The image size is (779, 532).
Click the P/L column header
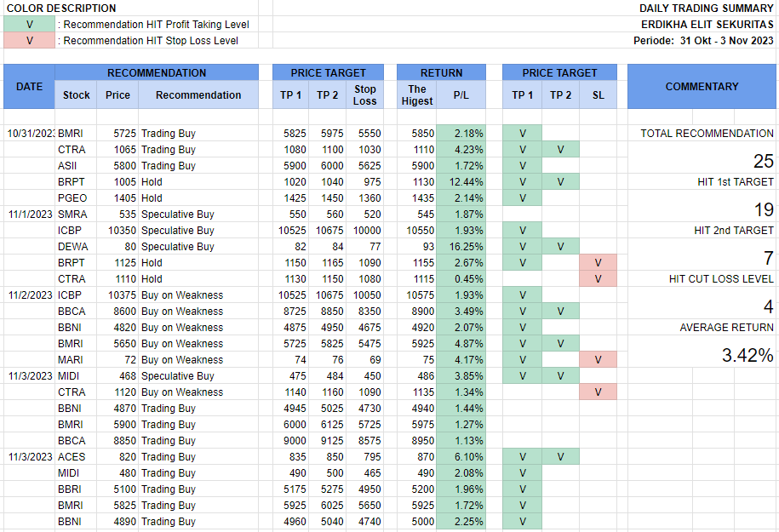coord(461,95)
